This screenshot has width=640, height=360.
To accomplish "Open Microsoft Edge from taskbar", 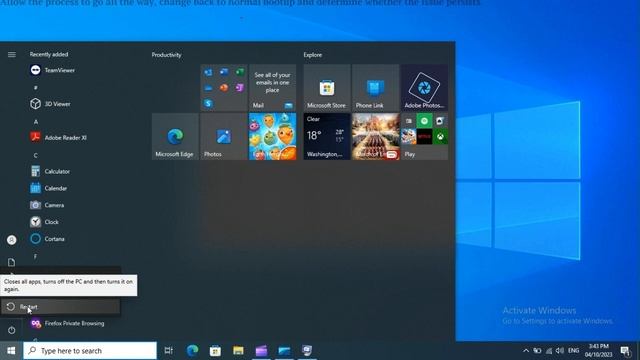I will (192, 350).
